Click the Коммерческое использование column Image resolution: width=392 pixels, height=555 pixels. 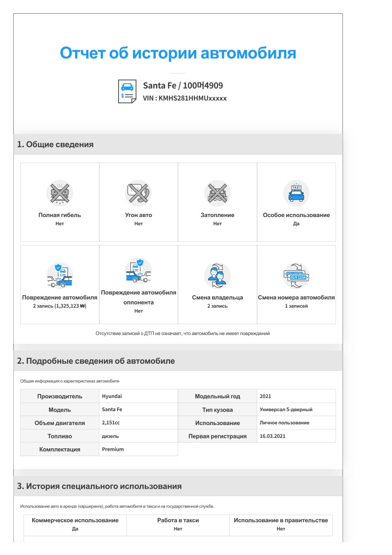click(75, 524)
